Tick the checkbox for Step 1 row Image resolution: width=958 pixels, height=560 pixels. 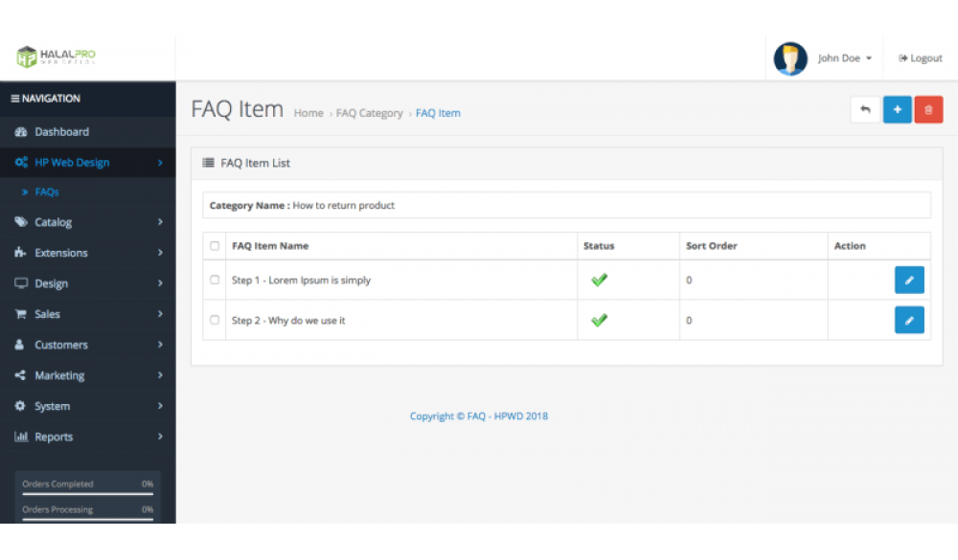click(x=215, y=280)
